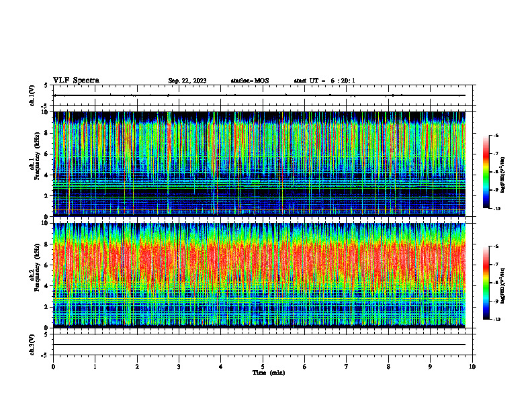Select the "-10" label on ch.2 color bar
The height and width of the screenshot is (411, 532).
point(496,320)
